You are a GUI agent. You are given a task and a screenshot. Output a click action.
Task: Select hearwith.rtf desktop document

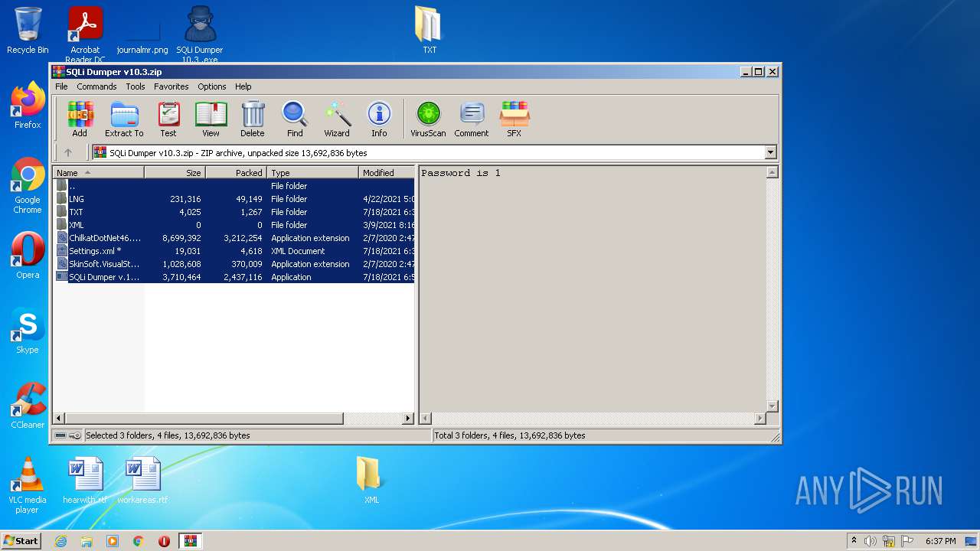click(x=85, y=481)
